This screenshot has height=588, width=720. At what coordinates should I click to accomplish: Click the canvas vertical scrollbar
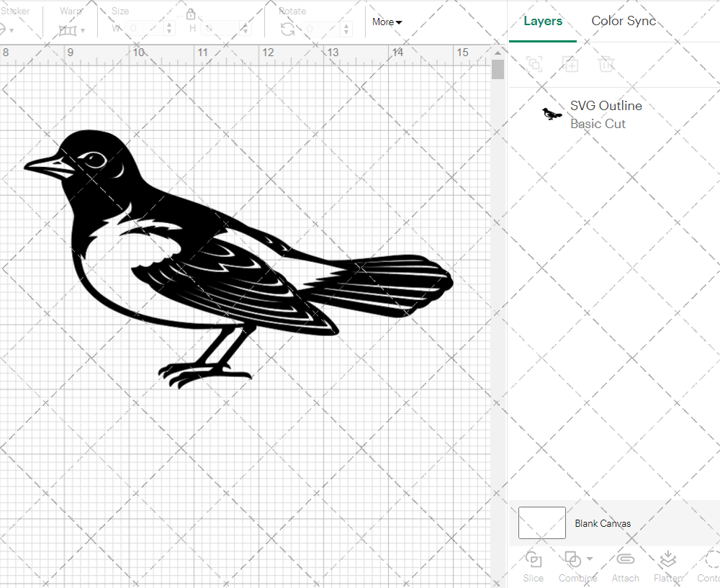pyautogui.click(x=497, y=68)
